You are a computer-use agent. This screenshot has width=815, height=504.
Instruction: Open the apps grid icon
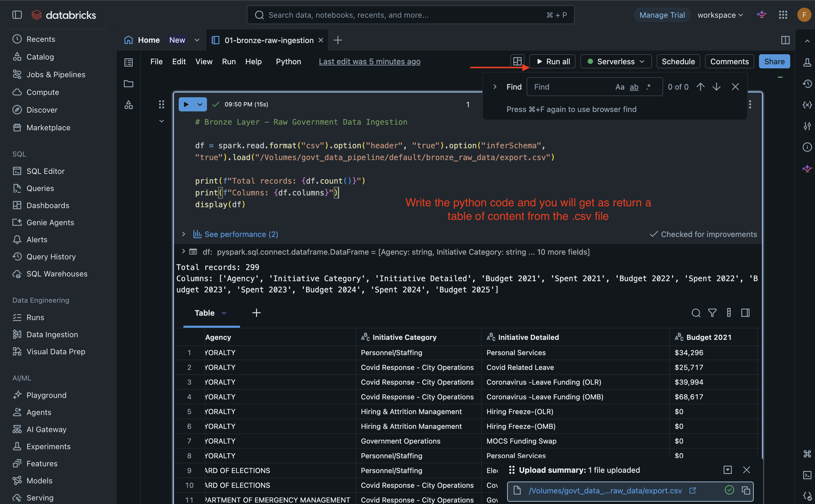783,15
